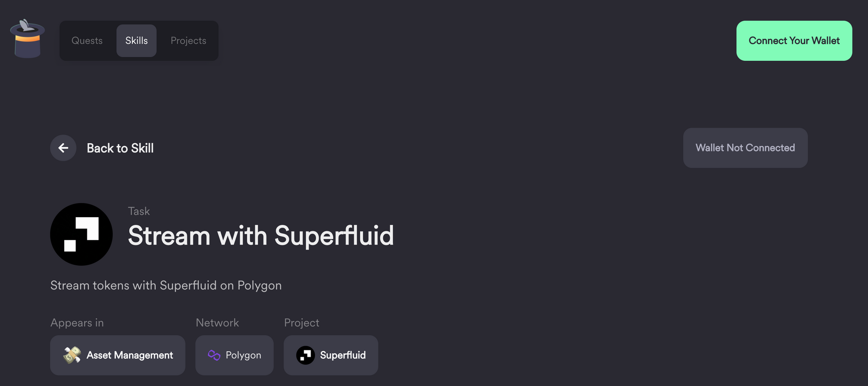
Task: Click Connect Your Wallet
Action: pos(794,40)
